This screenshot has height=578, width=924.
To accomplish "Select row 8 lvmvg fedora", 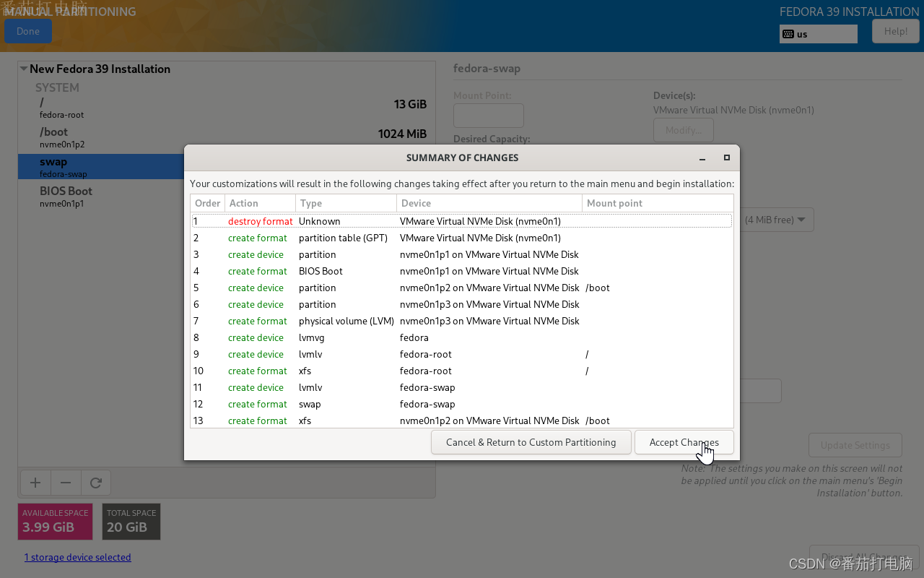I will coord(462,337).
